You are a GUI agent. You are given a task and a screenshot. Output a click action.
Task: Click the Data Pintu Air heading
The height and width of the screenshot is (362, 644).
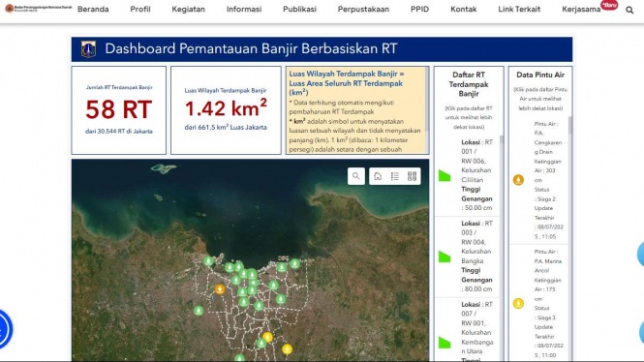pos(540,75)
